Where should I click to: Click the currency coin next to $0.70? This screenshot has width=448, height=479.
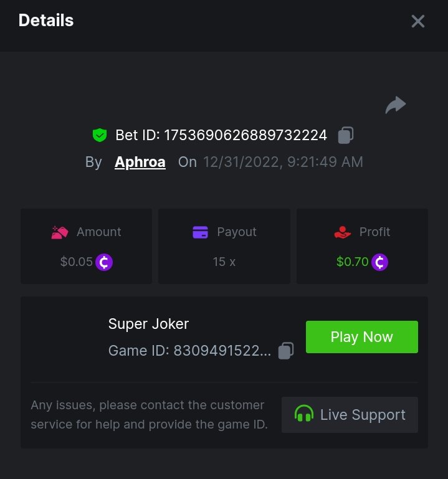pyautogui.click(x=380, y=262)
